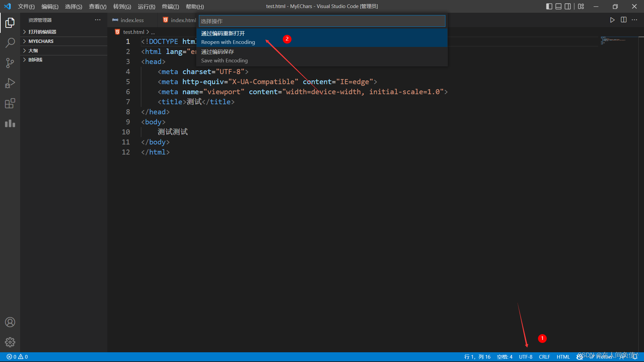The height and width of the screenshot is (362, 644).
Task: Click the breadcrumb ellipsis after test.html
Action: coord(153,32)
